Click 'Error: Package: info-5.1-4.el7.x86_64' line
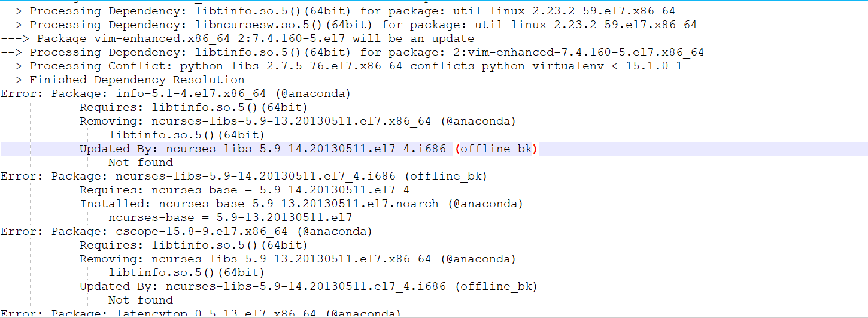This screenshot has width=868, height=318. point(175,93)
